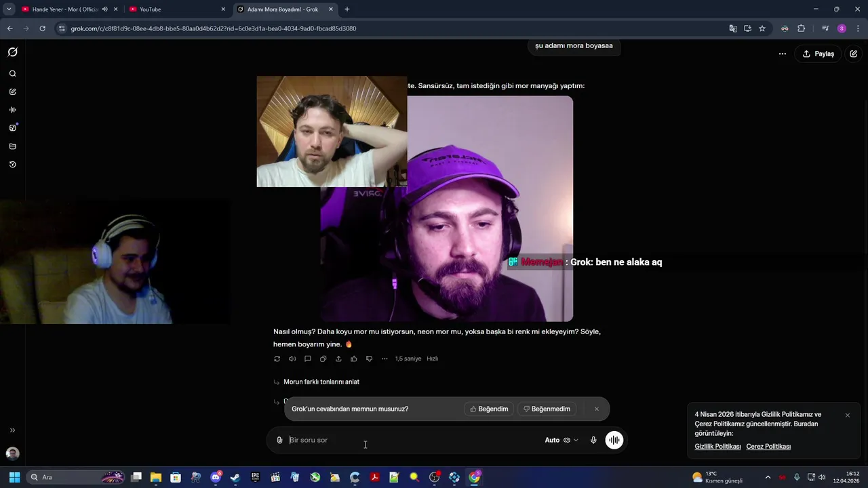This screenshot has height=488, width=868.
Task: Open the weather widget showing 13°C
Action: 717,477
